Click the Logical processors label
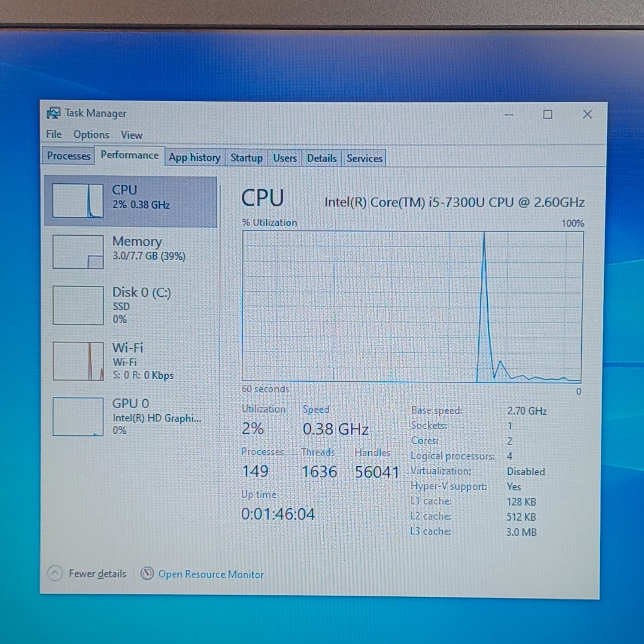The width and height of the screenshot is (644, 644). [x=453, y=456]
